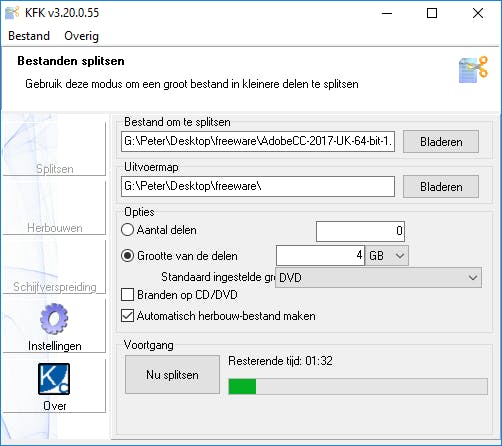This screenshot has width=502, height=446.
Task: Select the Schijfverspreiding sidebar mode
Action: coord(54,267)
